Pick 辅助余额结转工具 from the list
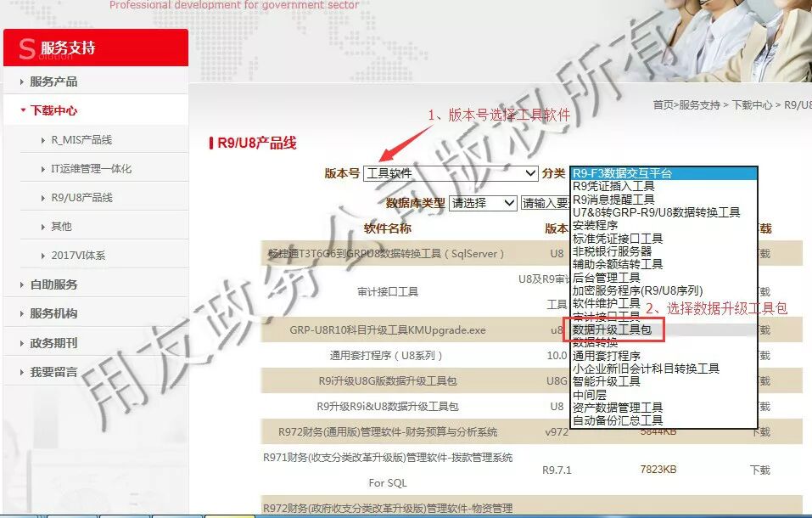Viewport: 812px width, 518px height. click(x=618, y=264)
